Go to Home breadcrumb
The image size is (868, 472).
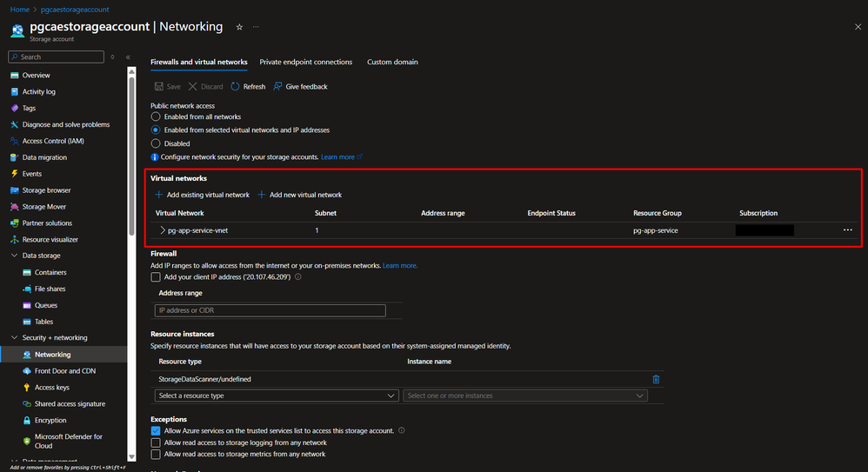click(20, 10)
